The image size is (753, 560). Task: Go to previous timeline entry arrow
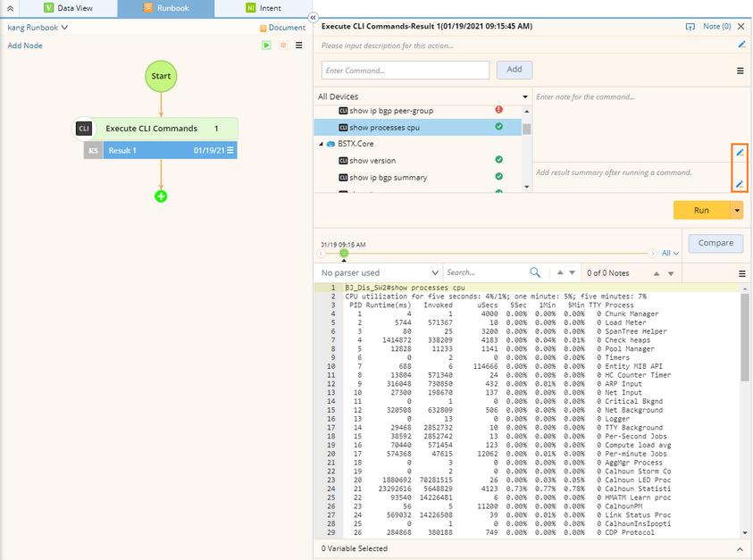(322, 253)
